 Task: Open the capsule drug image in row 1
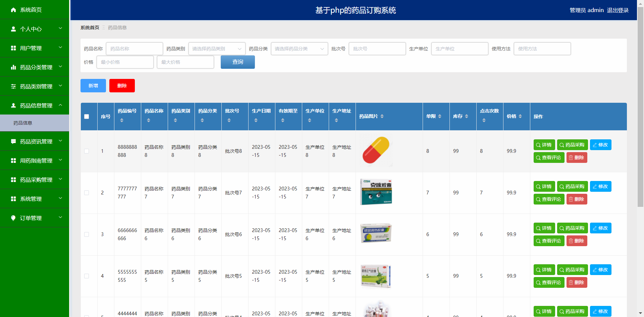click(376, 151)
